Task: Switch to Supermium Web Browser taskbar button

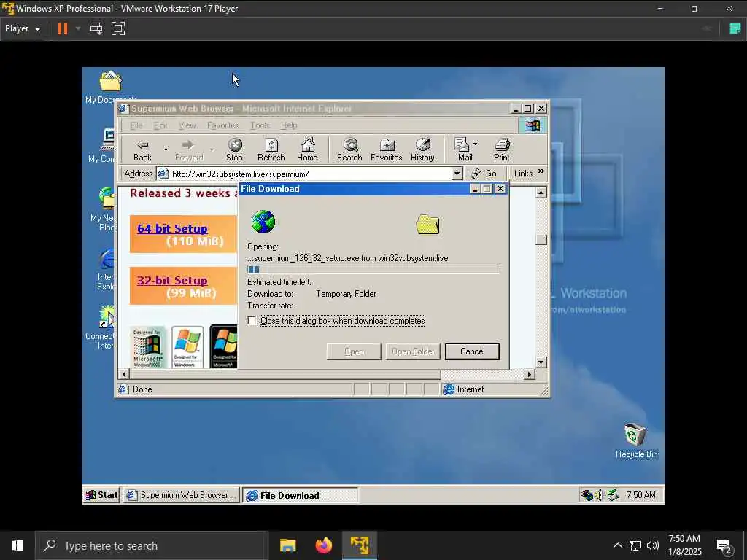Action: point(181,495)
